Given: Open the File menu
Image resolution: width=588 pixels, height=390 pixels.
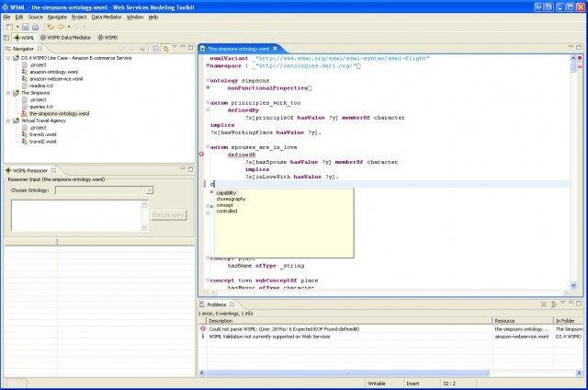Looking at the screenshot, I should (x=6, y=17).
